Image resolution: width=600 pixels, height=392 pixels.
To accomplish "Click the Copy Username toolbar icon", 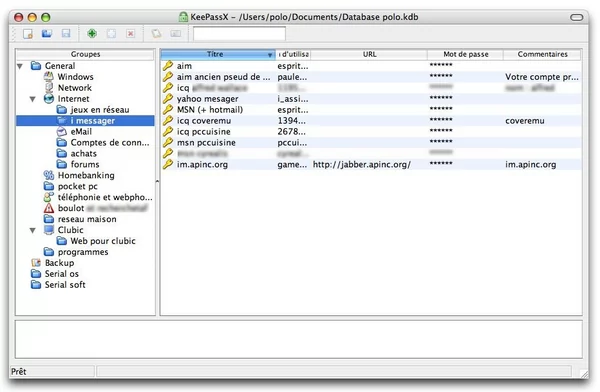I will pos(156,34).
